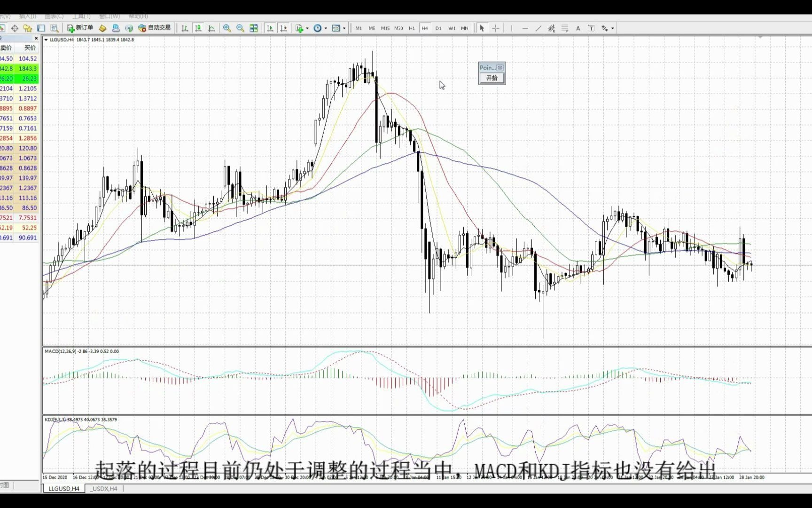
Task: Select the trendline drawing tool
Action: [538, 28]
